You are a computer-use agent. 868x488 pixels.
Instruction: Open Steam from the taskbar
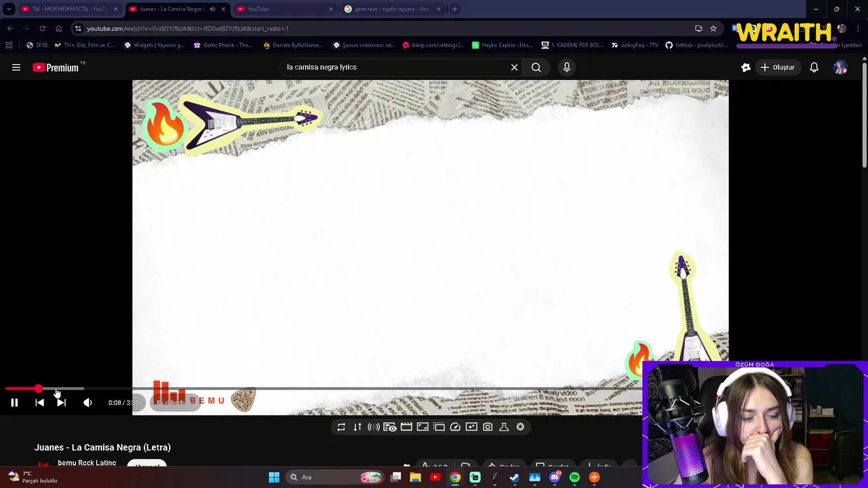pos(515,477)
